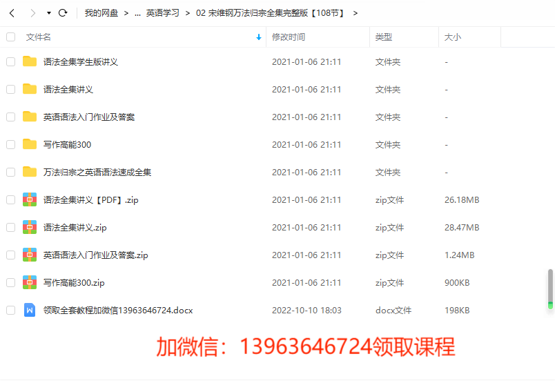Check the box for 写作高能300.zip
The image size is (555, 392).
click(10, 283)
